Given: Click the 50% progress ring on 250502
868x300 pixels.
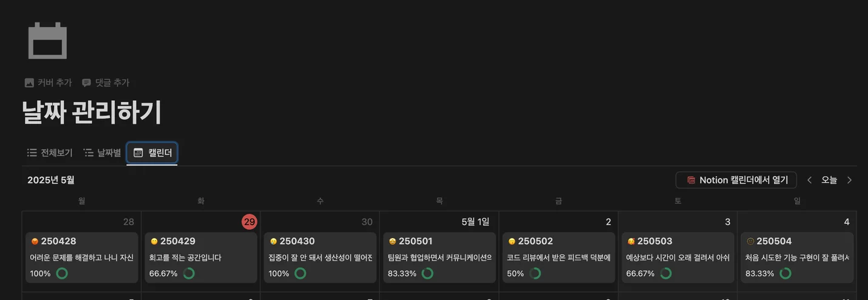Looking at the screenshot, I should [x=535, y=273].
